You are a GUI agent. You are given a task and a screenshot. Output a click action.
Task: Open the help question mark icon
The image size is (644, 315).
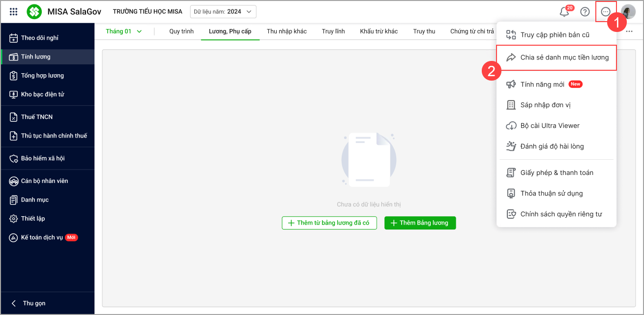[585, 12]
